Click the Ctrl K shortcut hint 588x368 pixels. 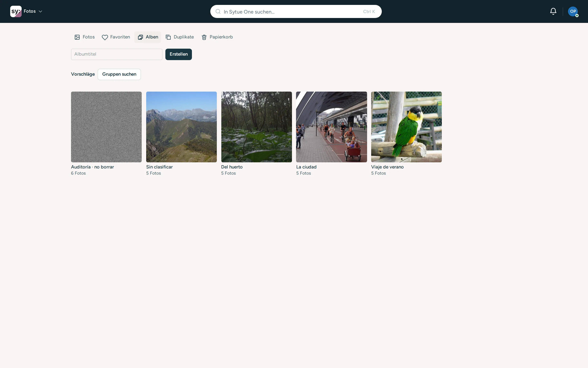tap(369, 11)
